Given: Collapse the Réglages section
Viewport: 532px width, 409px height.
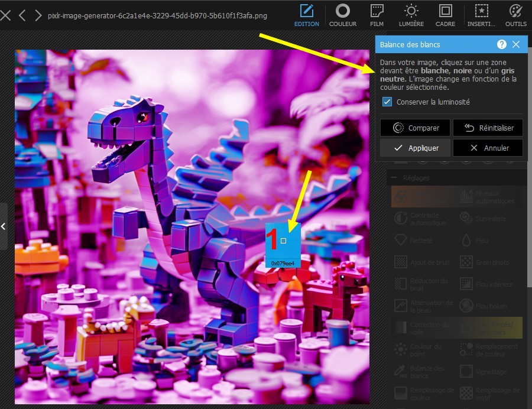Looking at the screenshot, I should pos(394,178).
